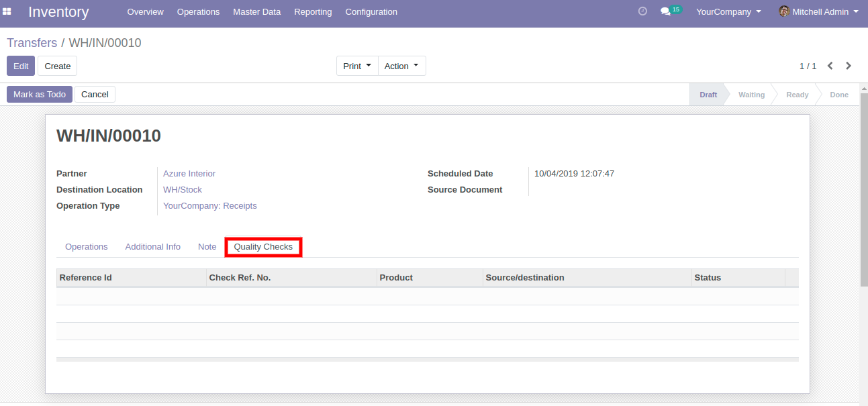This screenshot has height=406, width=868.
Task: Sort by the Check Ref. No. column header
Action: tap(240, 278)
